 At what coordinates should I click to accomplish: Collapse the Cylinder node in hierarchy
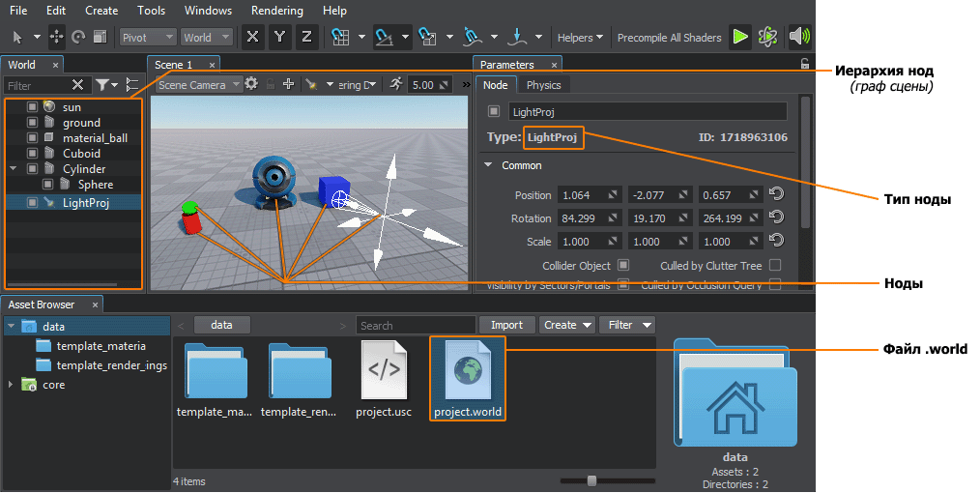pyautogui.click(x=14, y=169)
